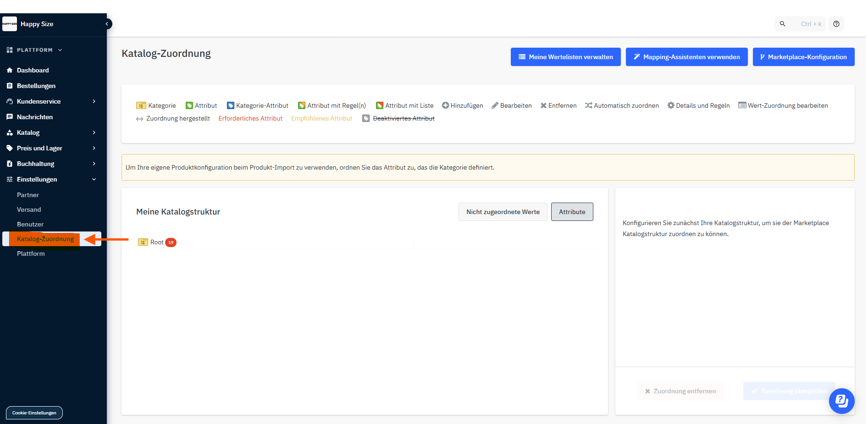The image size is (868, 424).
Task: Click Meine Wertelisten verwalten button
Action: coord(565,57)
